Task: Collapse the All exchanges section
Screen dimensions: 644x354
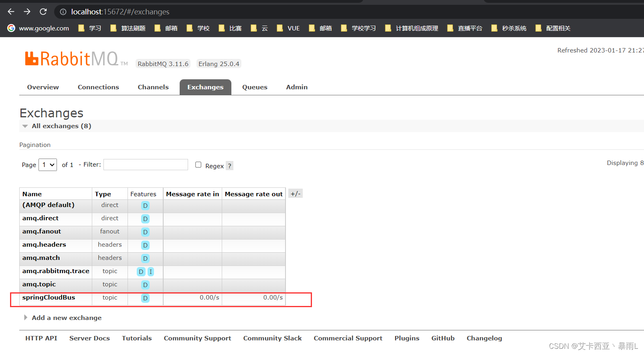Action: pos(61,126)
